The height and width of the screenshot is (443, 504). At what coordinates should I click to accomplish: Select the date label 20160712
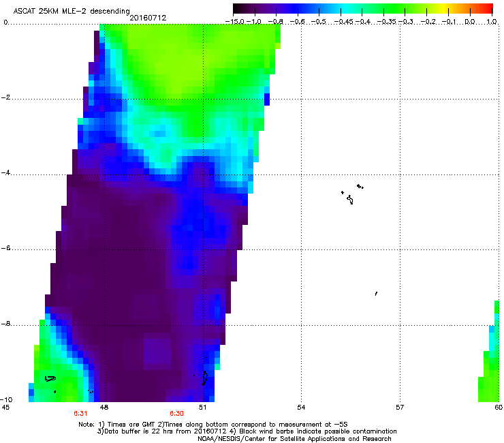pyautogui.click(x=148, y=18)
